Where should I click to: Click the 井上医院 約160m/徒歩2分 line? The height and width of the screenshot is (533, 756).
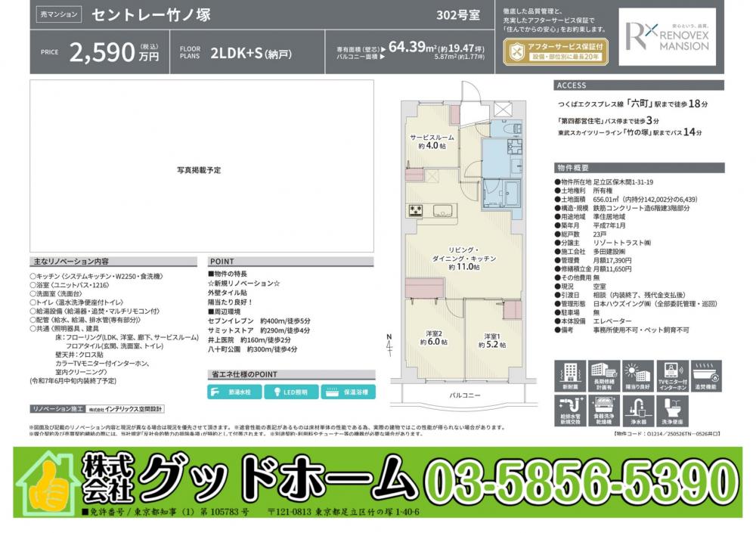pyautogui.click(x=249, y=339)
